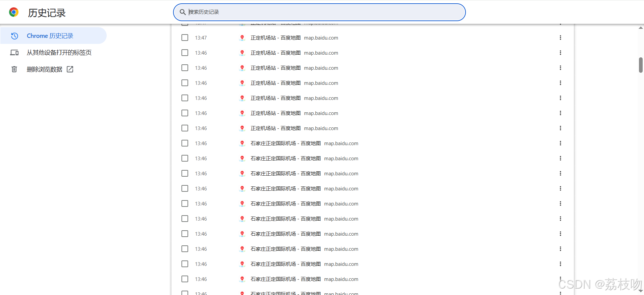
Task: Click the Chrome logo beside 历史记录 title
Action: (x=14, y=12)
